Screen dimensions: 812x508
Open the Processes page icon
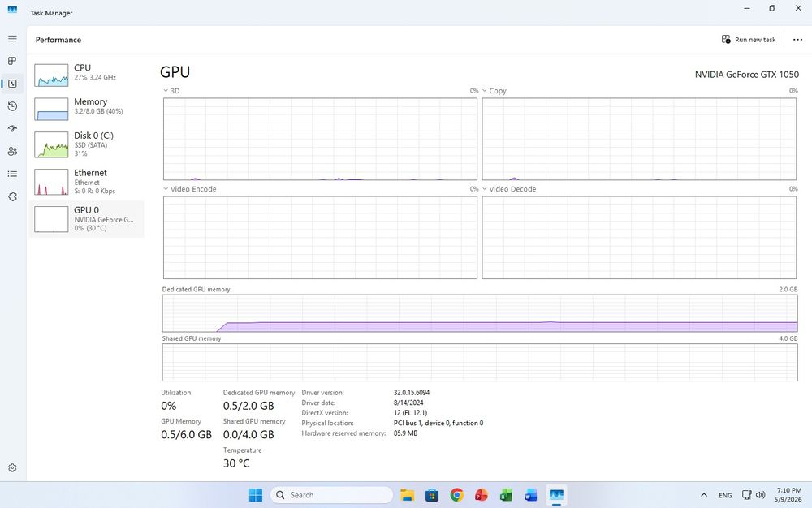[x=12, y=61]
